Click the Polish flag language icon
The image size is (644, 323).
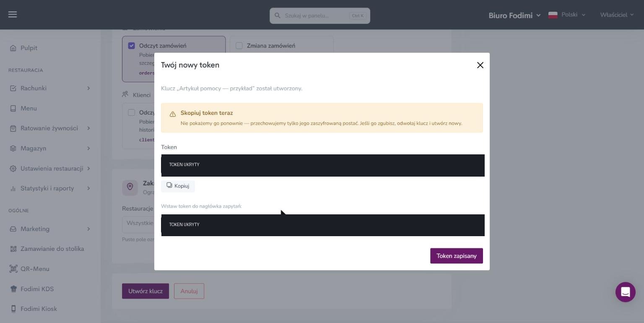[x=553, y=15]
